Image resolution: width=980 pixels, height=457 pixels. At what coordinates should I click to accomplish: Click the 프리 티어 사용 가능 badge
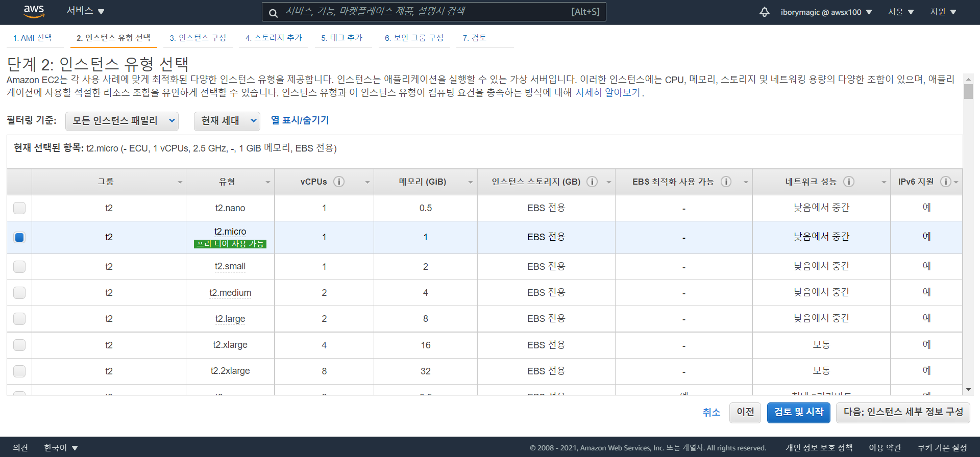[x=230, y=244]
